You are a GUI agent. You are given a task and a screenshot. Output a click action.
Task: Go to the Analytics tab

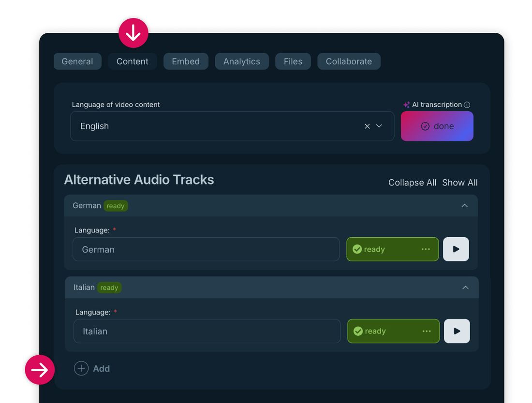[241, 61]
